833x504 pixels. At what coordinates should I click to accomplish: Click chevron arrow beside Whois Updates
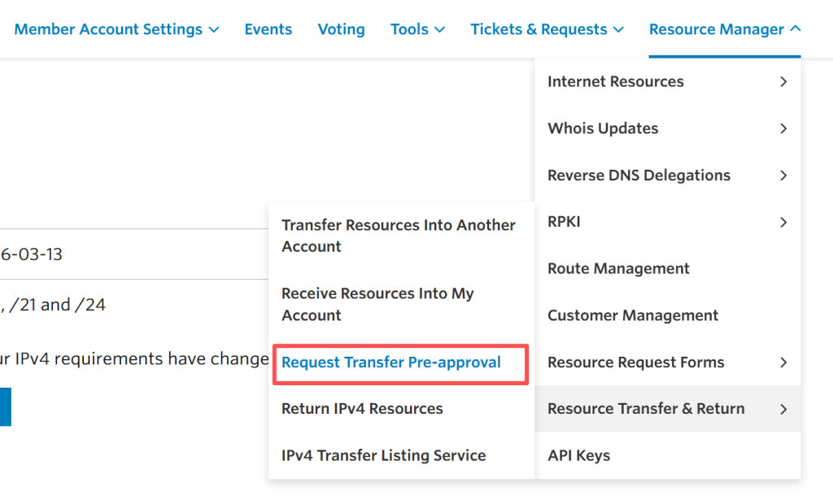(783, 128)
